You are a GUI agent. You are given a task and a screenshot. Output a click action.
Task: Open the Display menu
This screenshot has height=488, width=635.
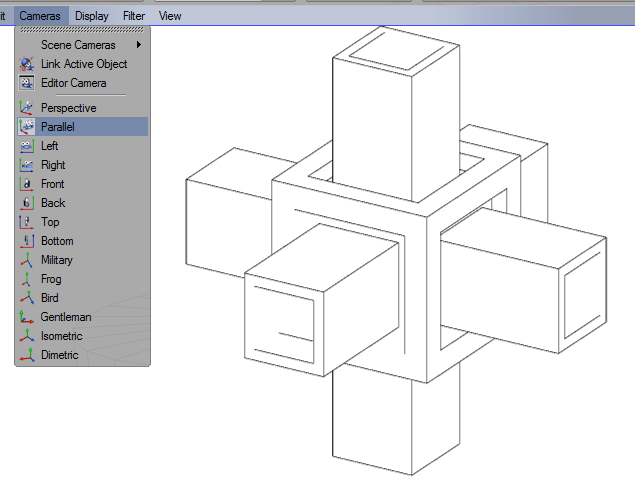pyautogui.click(x=92, y=16)
